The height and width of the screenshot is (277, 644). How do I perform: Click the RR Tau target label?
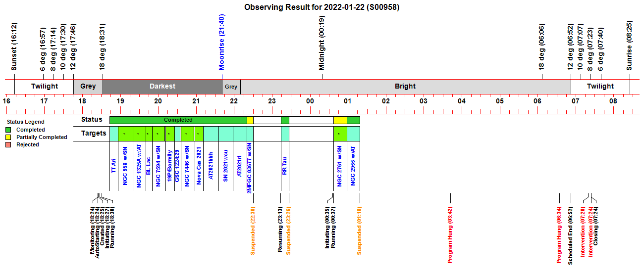pyautogui.click(x=285, y=165)
